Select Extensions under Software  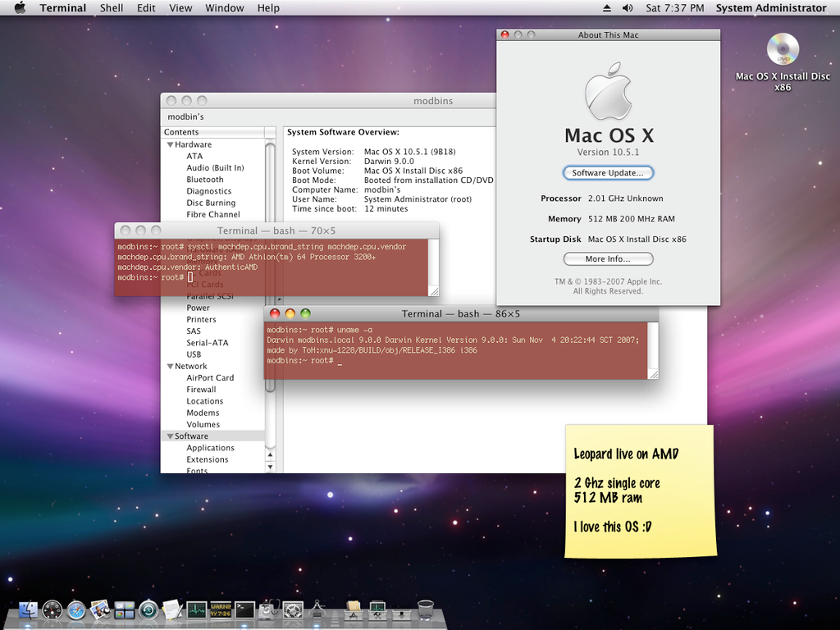[x=208, y=460]
